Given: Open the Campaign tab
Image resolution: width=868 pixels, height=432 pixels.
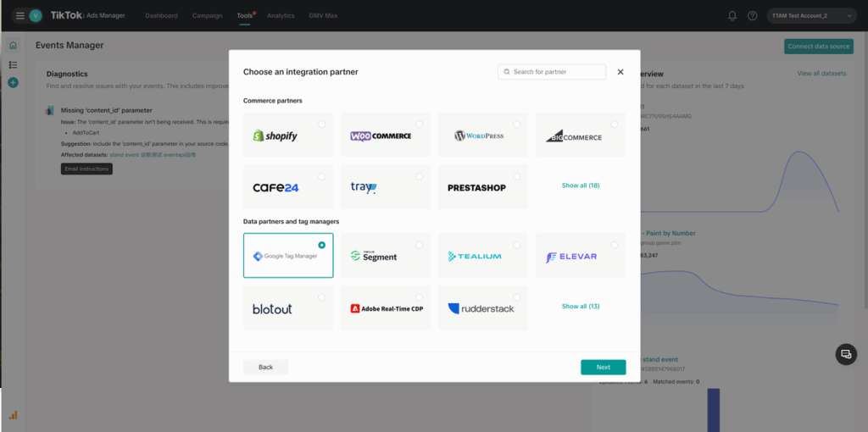Looking at the screenshot, I should (x=207, y=15).
